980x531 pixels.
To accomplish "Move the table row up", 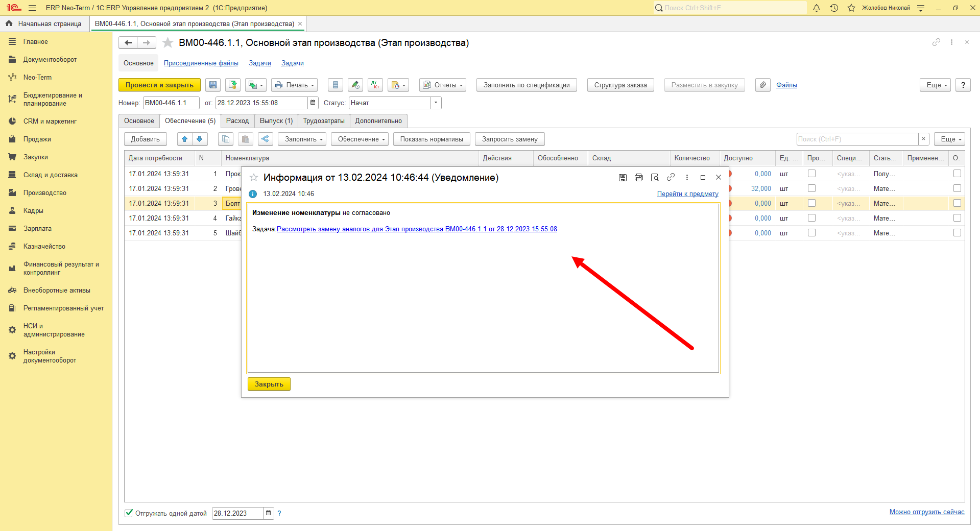I will [x=185, y=139].
